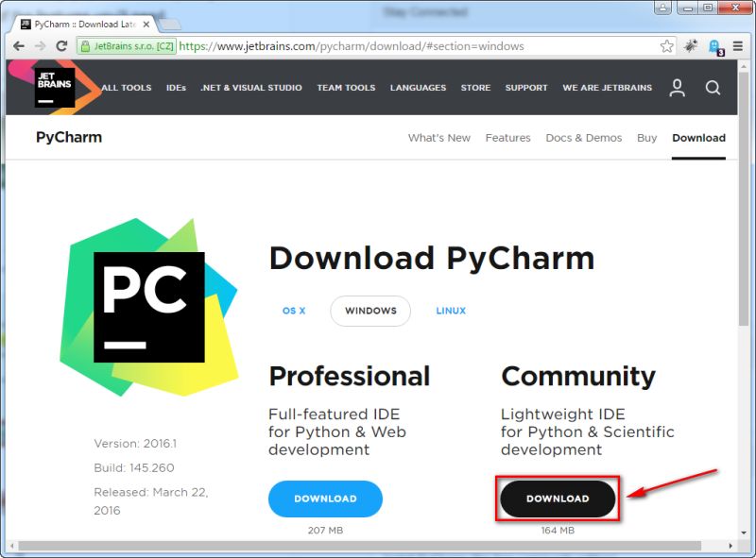Screen dimensions: 756x558
Task: Switch to the What's New section
Action: [439, 138]
